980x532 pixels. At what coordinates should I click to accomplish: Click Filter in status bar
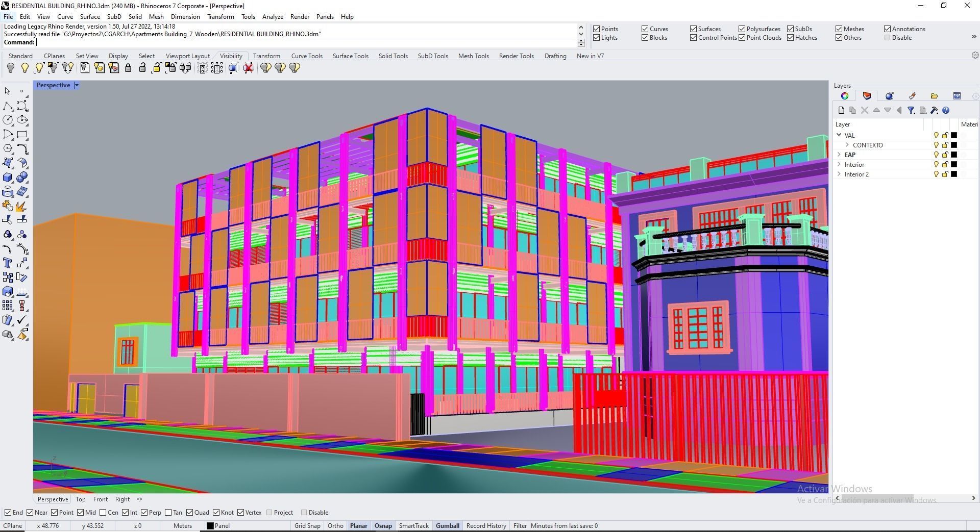click(x=520, y=526)
